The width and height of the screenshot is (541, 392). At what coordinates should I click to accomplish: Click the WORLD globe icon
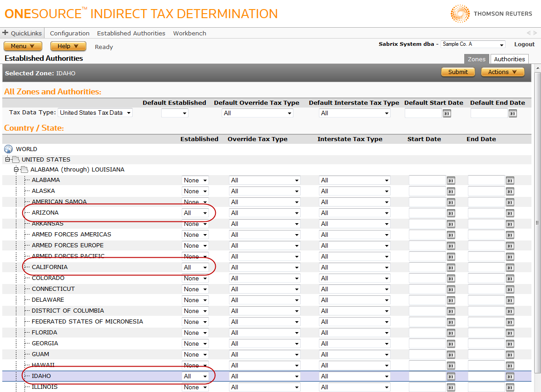point(8,149)
